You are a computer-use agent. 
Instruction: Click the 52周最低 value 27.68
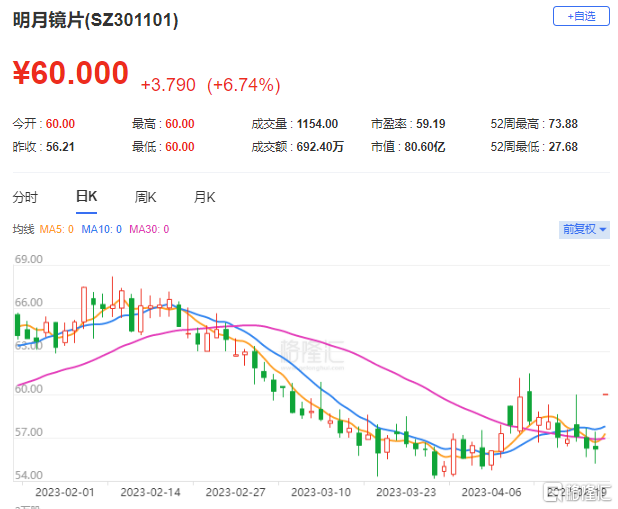point(563,147)
